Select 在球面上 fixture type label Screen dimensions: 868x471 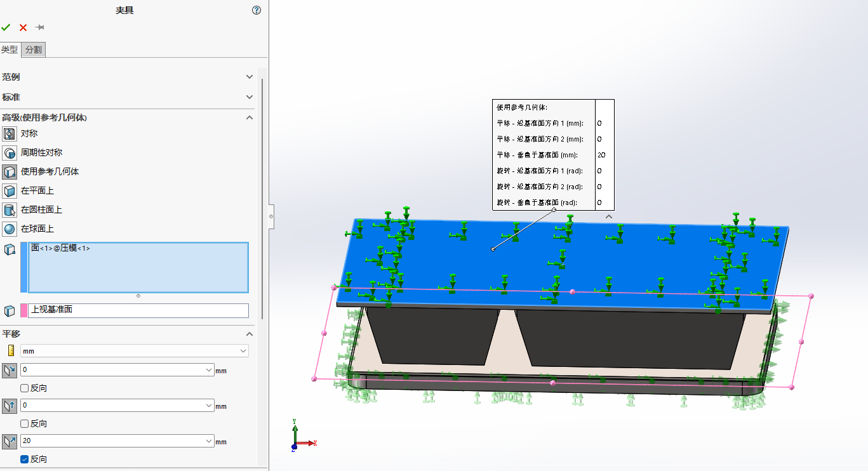click(37, 229)
